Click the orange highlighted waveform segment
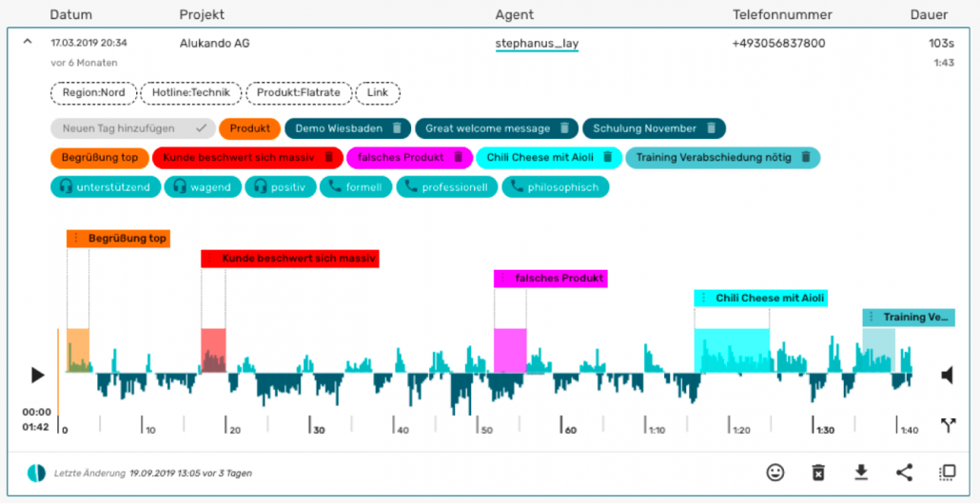 click(x=78, y=350)
